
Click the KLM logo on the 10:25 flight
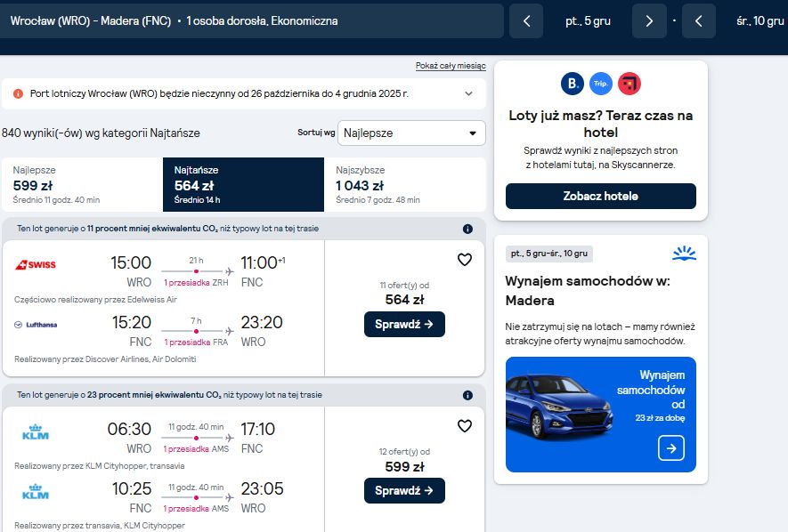(x=36, y=491)
